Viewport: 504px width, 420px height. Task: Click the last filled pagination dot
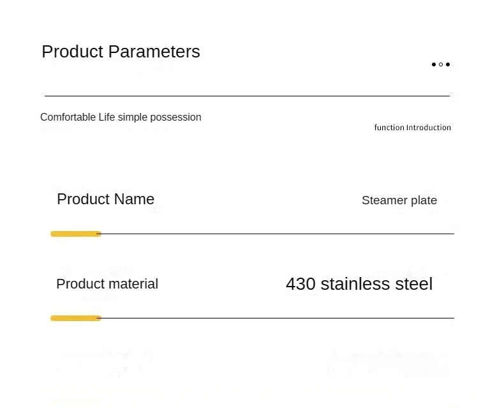point(448,64)
